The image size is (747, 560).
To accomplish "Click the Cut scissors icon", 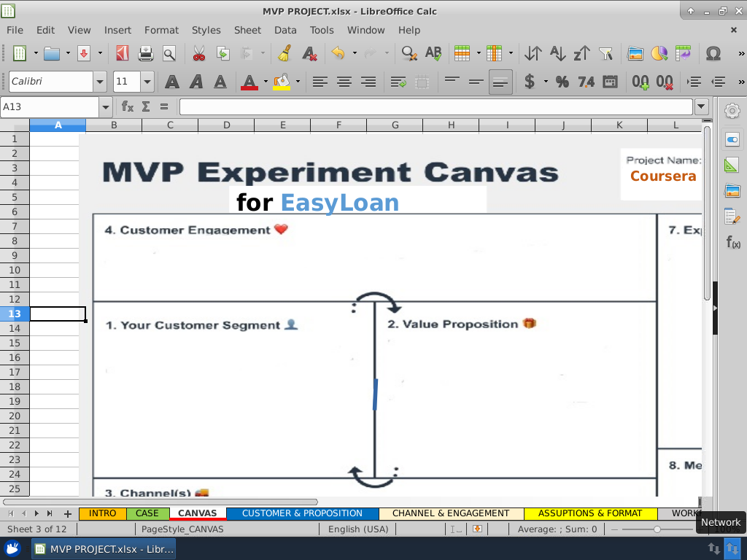I will pyautogui.click(x=199, y=53).
